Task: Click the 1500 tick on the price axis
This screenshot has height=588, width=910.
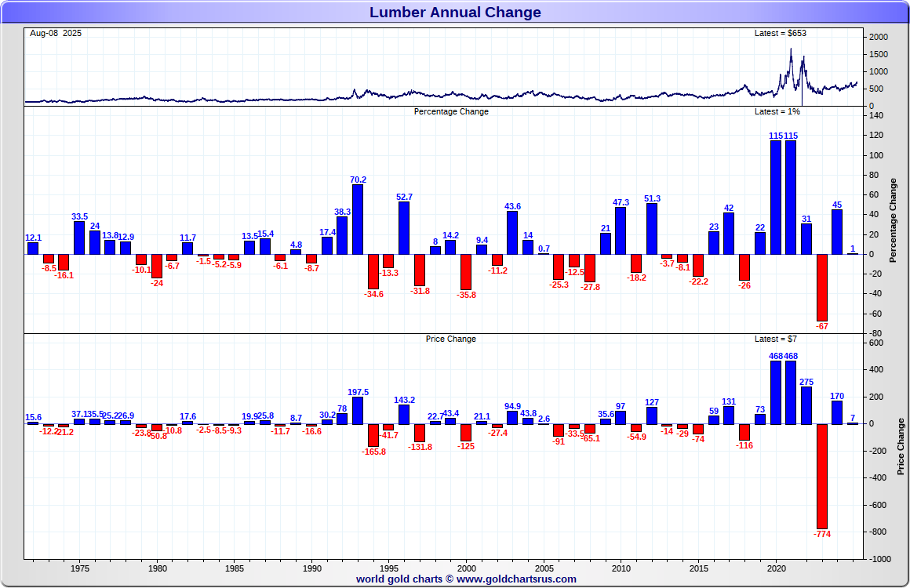Action: [x=879, y=55]
